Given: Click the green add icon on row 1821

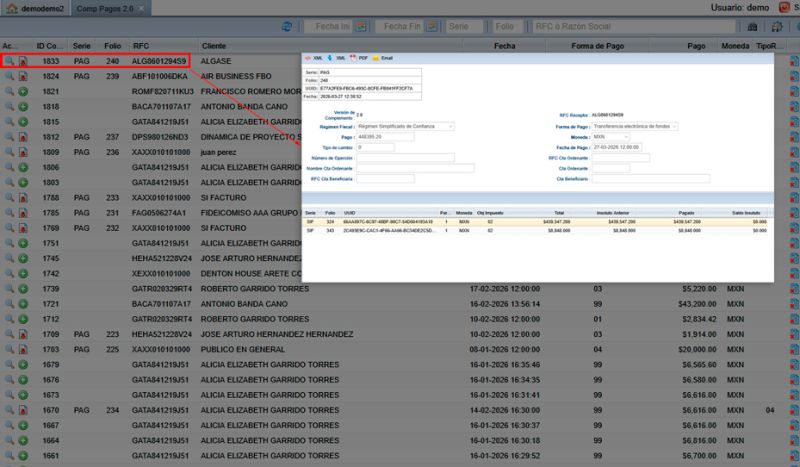Looking at the screenshot, I should pyautogui.click(x=22, y=91).
